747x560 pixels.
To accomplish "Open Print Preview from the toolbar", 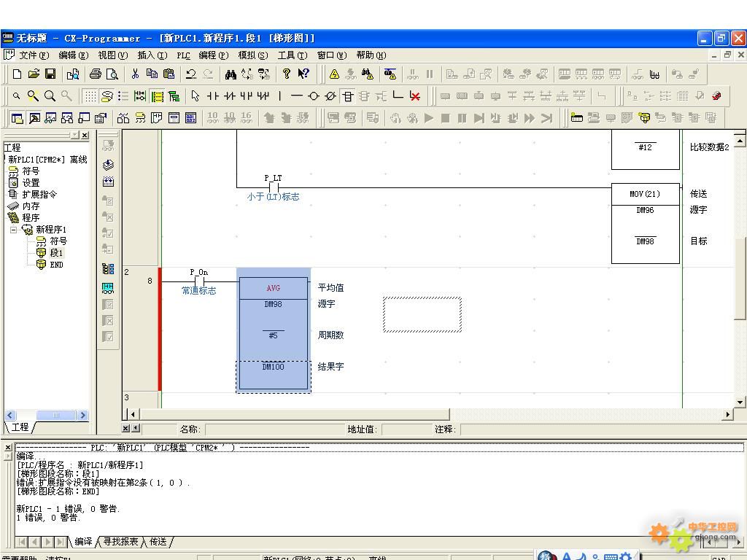I will (112, 74).
